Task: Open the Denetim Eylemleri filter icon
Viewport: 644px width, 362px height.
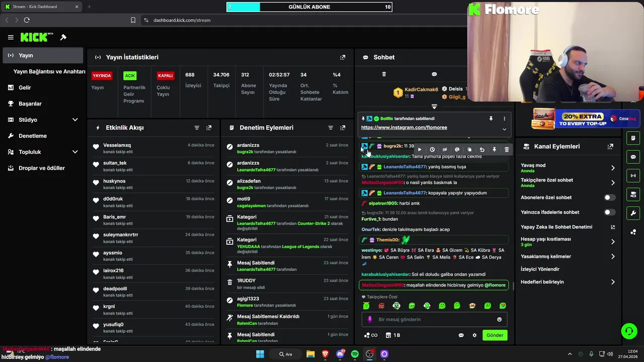Action: (x=331, y=128)
